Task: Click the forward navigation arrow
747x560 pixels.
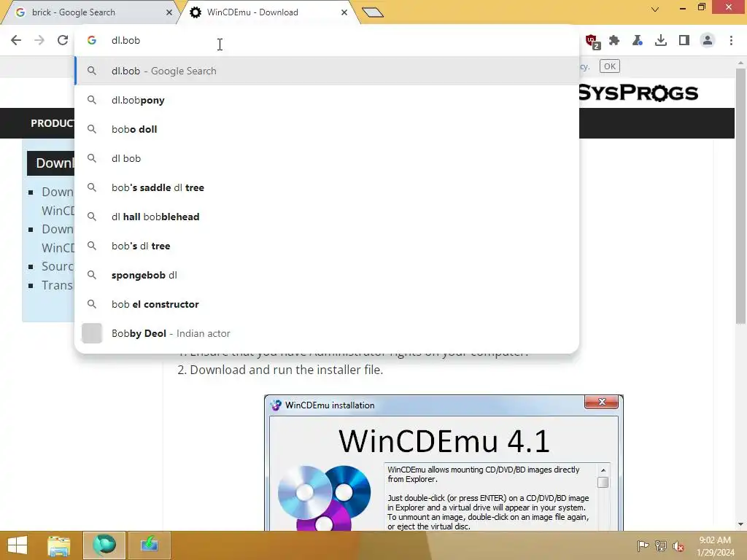Action: [39, 40]
